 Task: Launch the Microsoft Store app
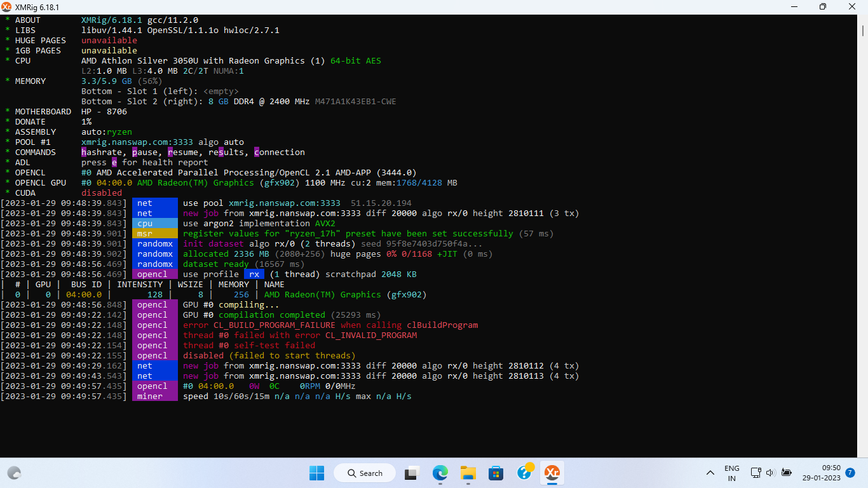(x=496, y=473)
